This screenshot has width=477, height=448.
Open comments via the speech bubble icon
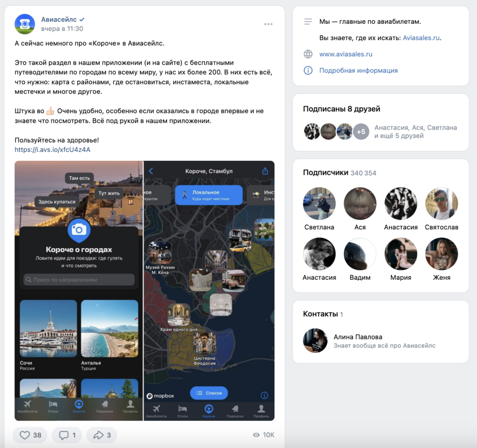(67, 435)
